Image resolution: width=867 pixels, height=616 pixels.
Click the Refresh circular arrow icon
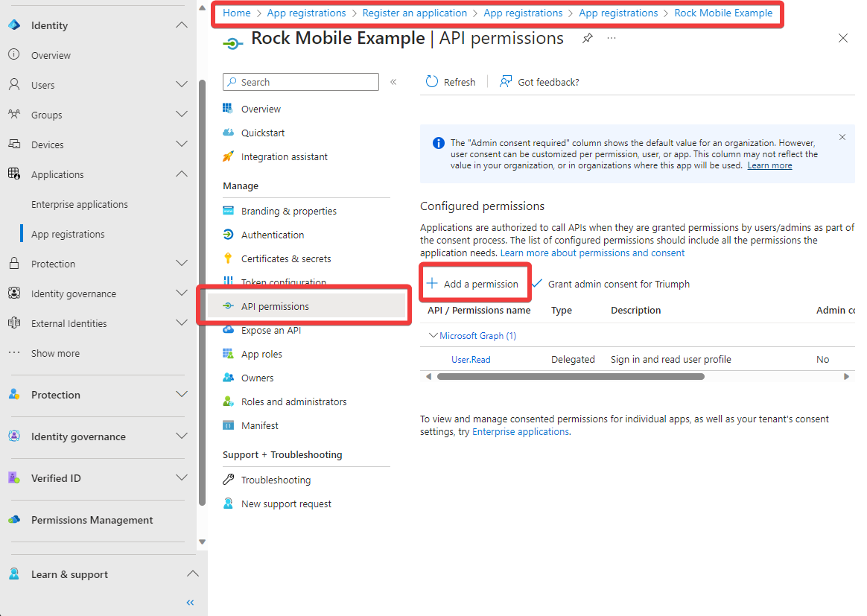point(432,81)
